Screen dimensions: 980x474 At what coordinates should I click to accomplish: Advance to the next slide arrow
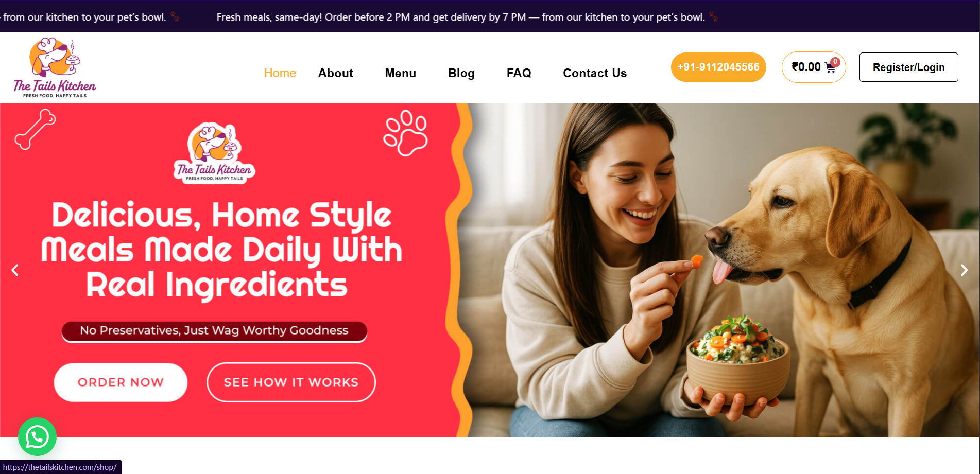[964, 270]
